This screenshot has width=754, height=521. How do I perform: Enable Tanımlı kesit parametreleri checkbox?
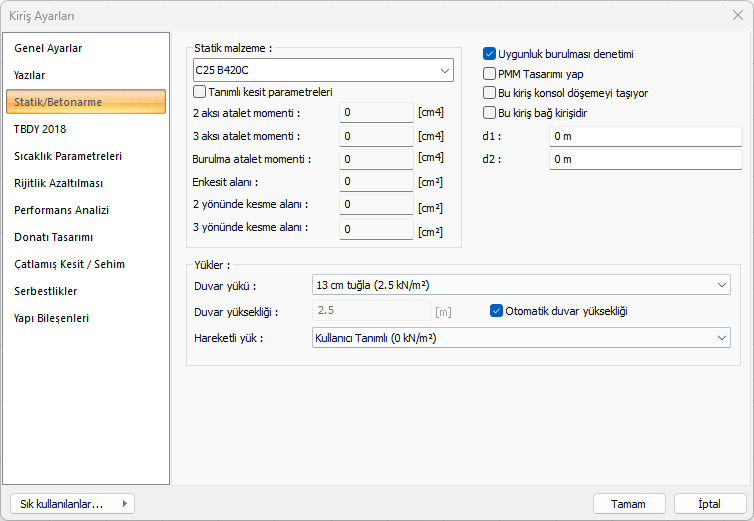[200, 92]
